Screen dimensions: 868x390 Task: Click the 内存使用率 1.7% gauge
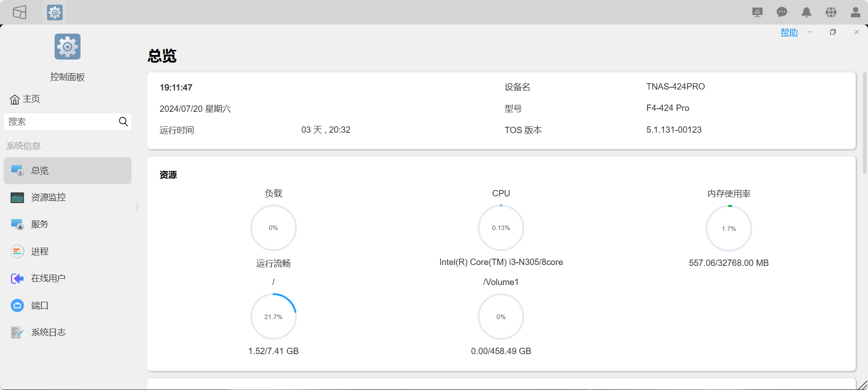pos(729,228)
